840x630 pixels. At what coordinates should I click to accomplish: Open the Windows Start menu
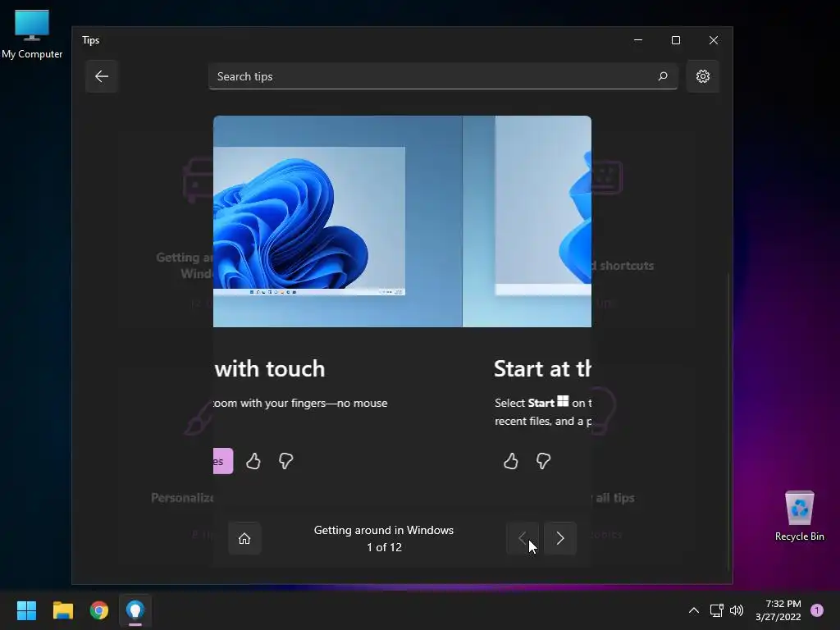(x=26, y=610)
